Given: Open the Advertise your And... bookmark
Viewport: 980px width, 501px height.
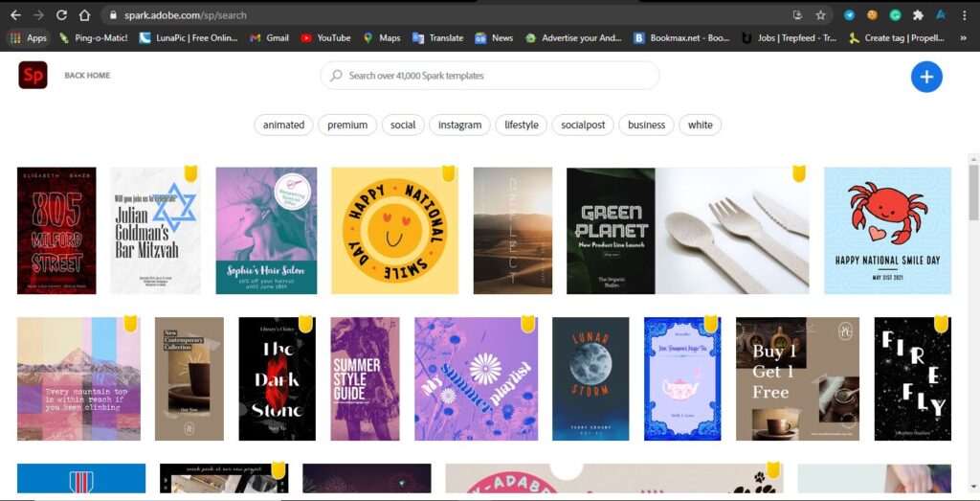Looking at the screenshot, I should [x=574, y=38].
